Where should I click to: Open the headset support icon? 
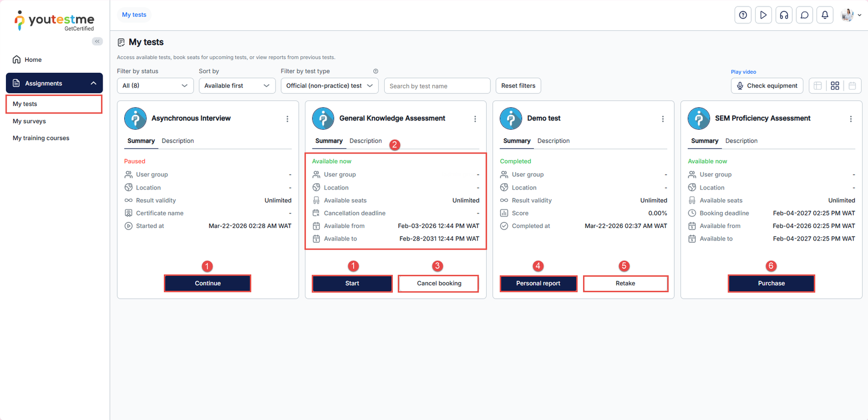tap(784, 15)
